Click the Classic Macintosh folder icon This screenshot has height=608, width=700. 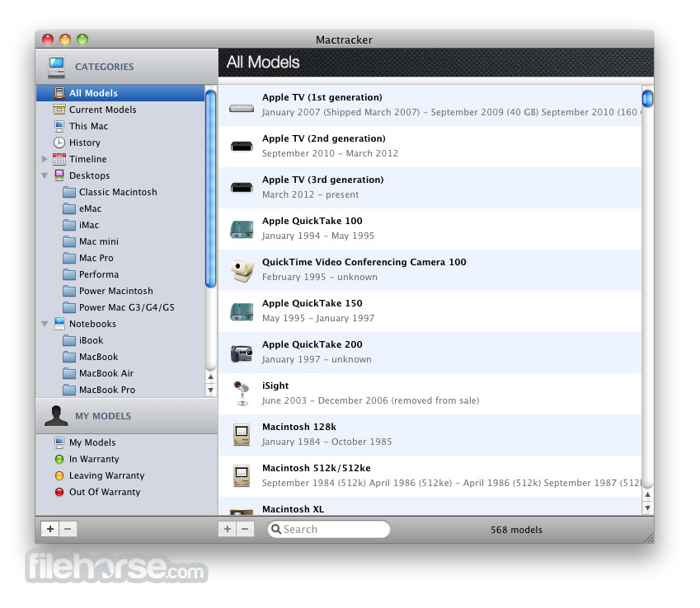[68, 192]
